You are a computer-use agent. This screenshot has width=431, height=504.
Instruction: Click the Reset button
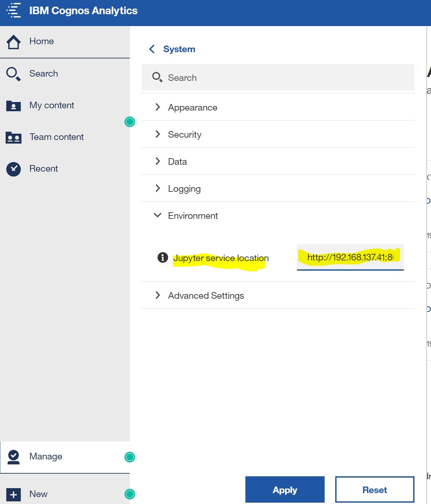click(x=375, y=490)
